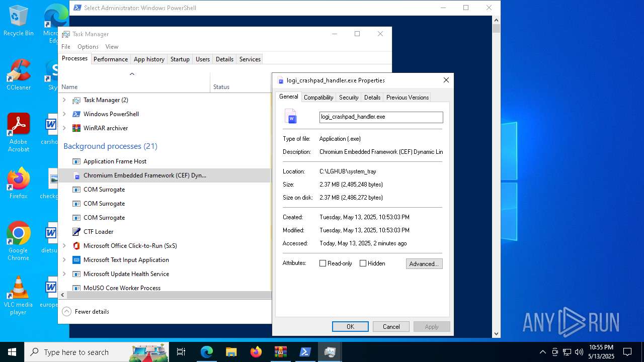Open the notification center icon
The image size is (644, 362).
627,352
